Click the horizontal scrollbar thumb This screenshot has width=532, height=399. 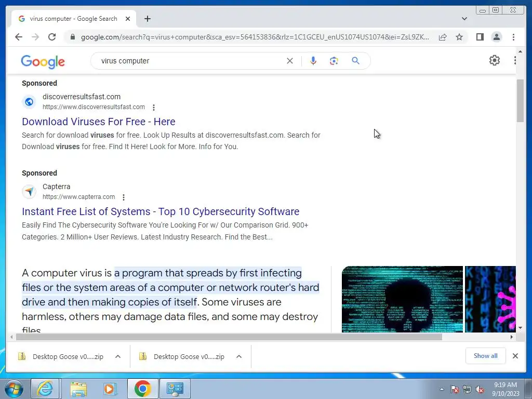coord(229,337)
